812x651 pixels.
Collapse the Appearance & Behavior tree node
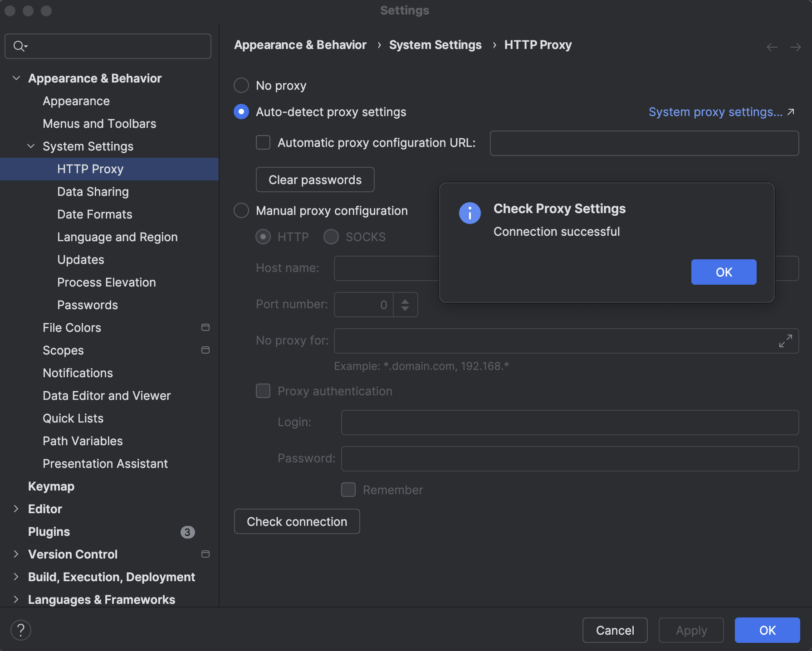pos(16,78)
